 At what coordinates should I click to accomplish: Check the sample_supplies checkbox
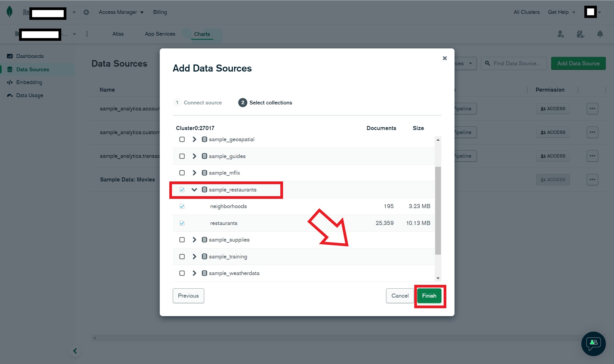[x=182, y=240]
